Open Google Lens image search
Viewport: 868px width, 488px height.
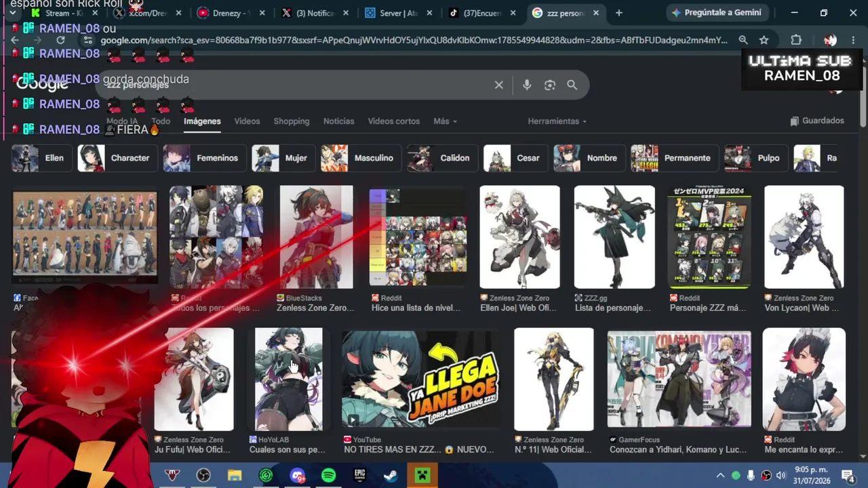550,85
